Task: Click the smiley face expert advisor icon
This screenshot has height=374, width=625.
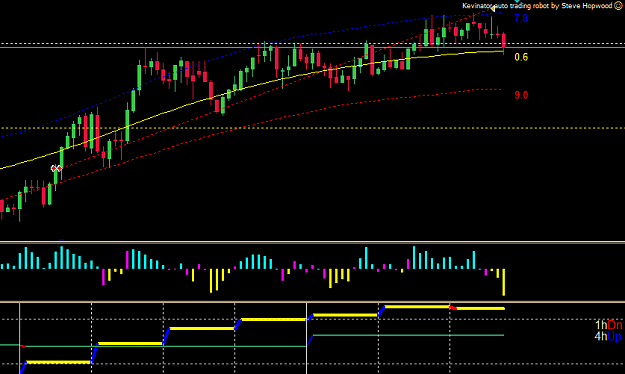Action: point(618,6)
